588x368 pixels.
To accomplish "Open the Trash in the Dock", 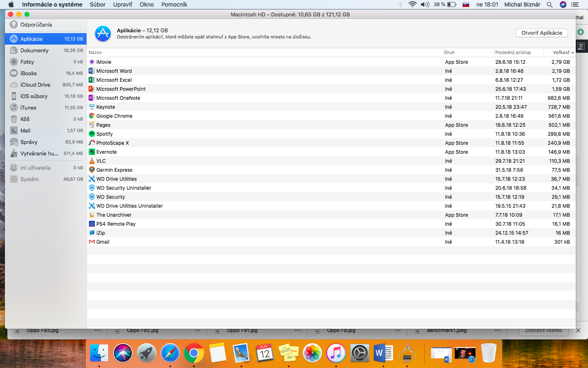I will (489, 353).
